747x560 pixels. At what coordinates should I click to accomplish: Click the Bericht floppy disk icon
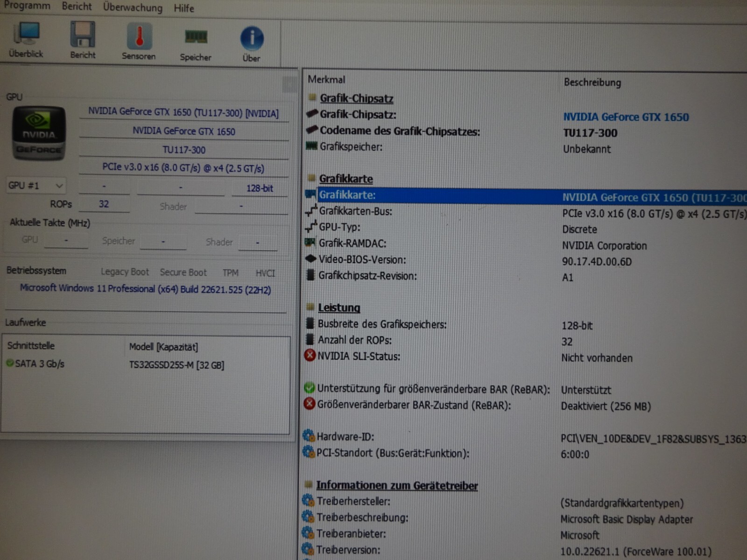(83, 40)
